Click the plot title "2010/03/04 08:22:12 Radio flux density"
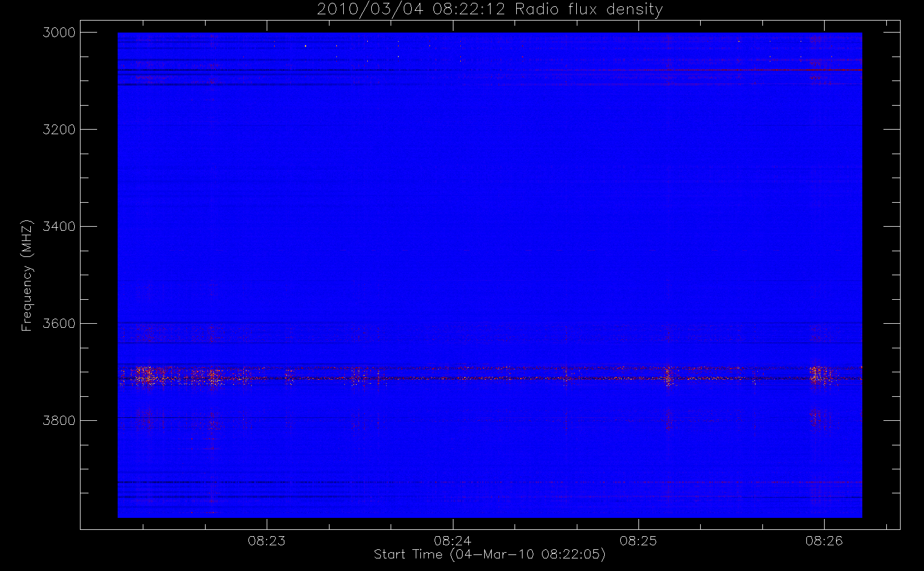 tap(490, 9)
